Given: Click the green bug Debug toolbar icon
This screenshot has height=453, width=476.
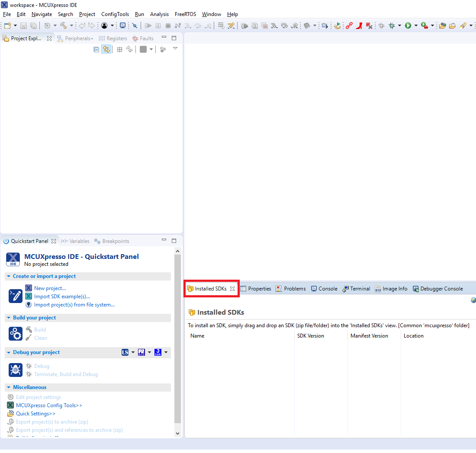Looking at the screenshot, I should coord(392,26).
